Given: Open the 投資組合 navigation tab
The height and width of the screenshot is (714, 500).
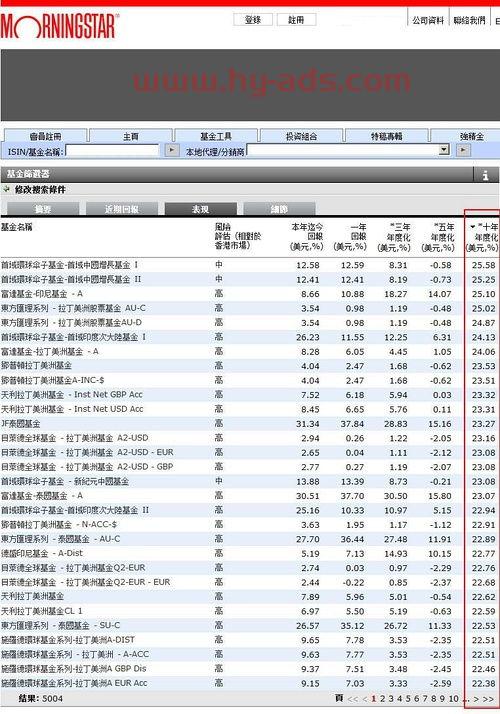Looking at the screenshot, I should (301, 136).
